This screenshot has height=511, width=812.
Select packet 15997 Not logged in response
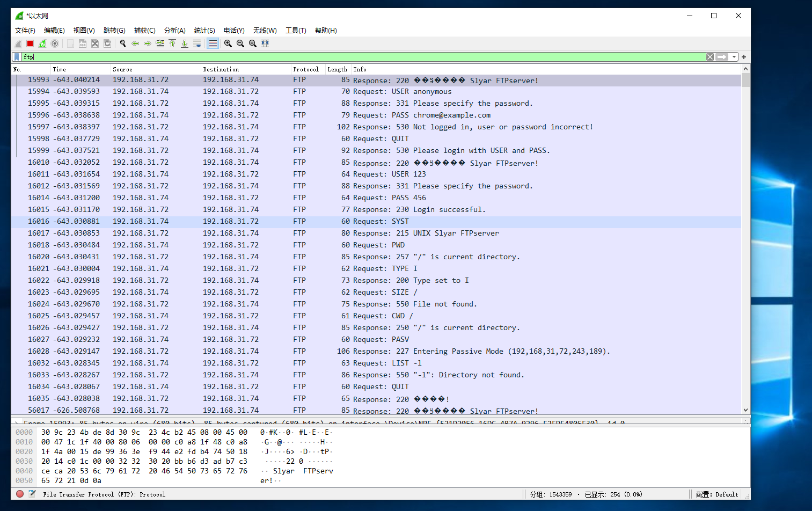(x=376, y=127)
